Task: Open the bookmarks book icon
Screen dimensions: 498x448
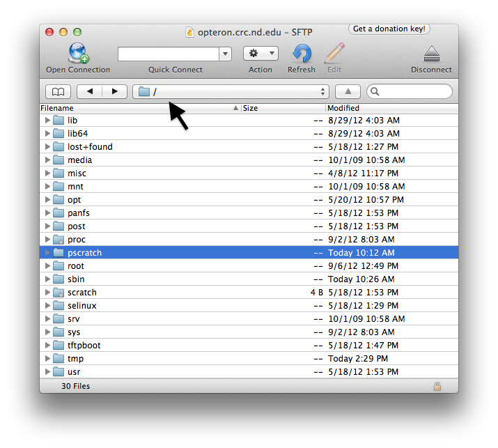Action: pos(58,92)
